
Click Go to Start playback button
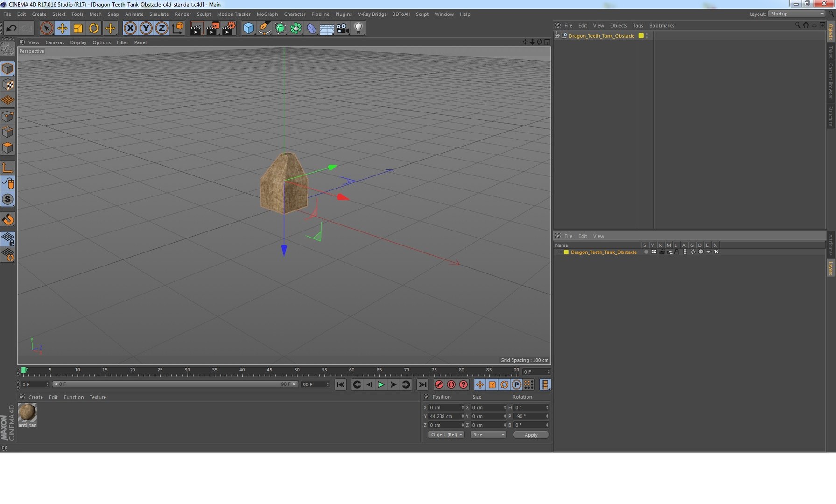[x=341, y=385]
